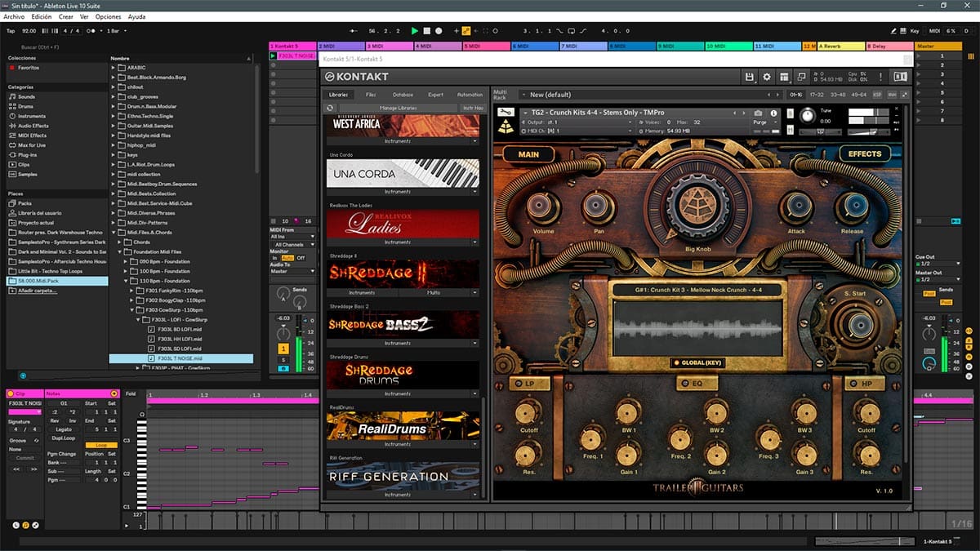Select Sounds category in browser
This screenshot has width=980, height=551.
point(27,96)
